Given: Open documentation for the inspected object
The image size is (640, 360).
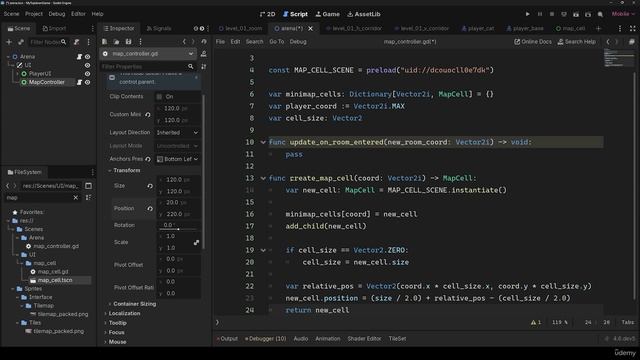Looking at the screenshot, I should click(x=204, y=54).
